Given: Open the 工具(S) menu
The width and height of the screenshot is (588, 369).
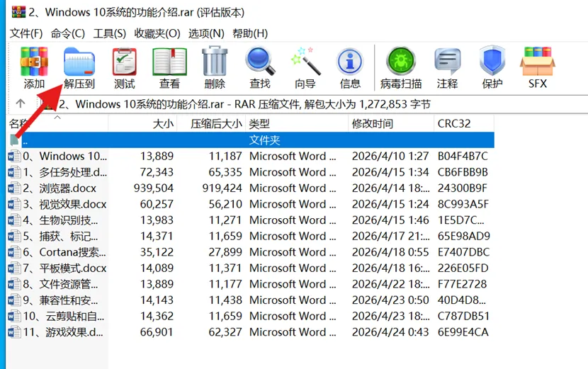Looking at the screenshot, I should 110,33.
